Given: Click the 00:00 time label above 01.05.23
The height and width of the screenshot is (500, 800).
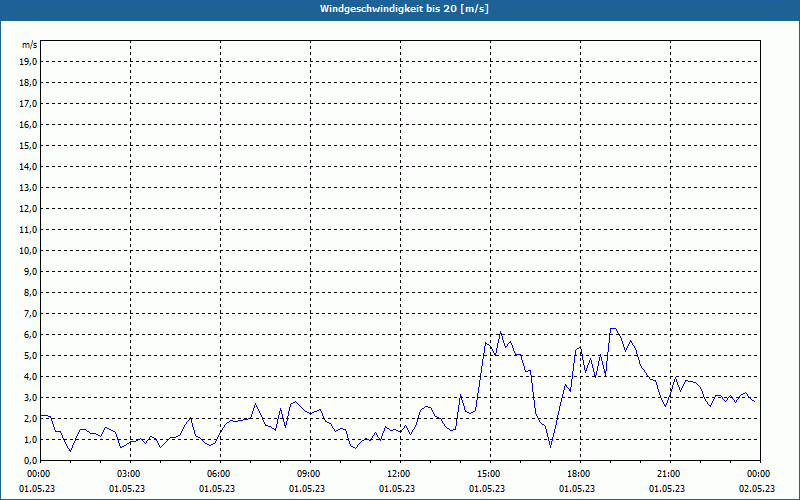Looking at the screenshot, I should tap(38, 474).
